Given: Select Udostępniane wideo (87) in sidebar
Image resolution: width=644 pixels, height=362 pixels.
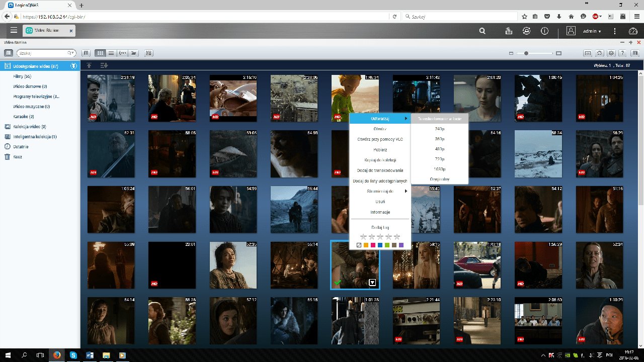Looking at the screenshot, I should point(40,66).
